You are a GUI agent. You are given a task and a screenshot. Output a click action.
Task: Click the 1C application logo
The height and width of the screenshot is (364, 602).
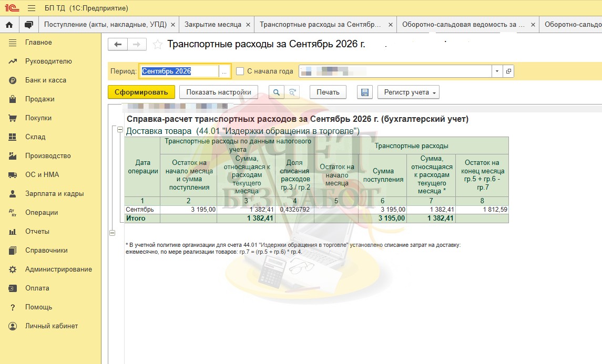[12, 8]
